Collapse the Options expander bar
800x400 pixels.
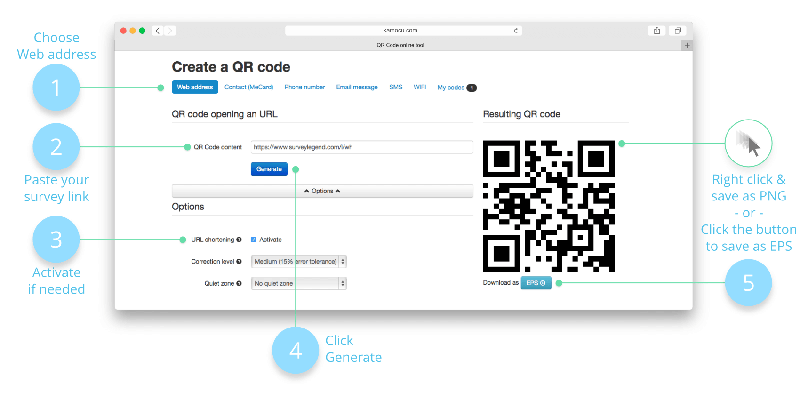(322, 190)
